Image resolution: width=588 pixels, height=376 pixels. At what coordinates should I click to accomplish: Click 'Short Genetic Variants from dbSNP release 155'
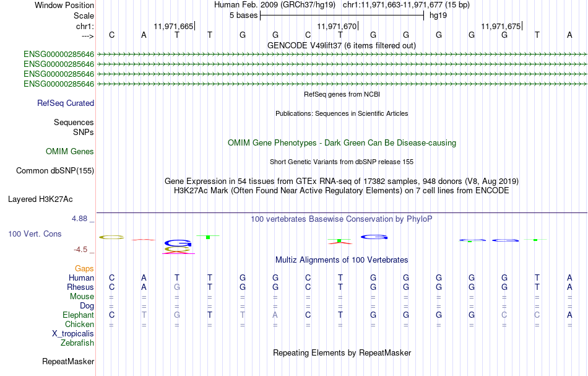[x=342, y=162]
